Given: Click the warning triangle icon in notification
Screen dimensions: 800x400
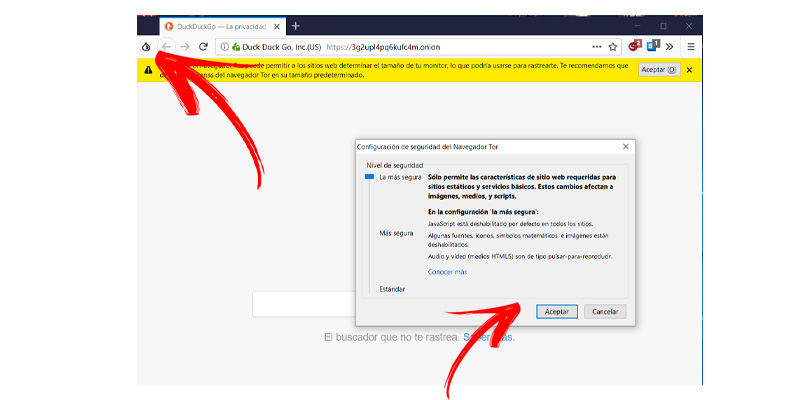Looking at the screenshot, I should (x=148, y=70).
